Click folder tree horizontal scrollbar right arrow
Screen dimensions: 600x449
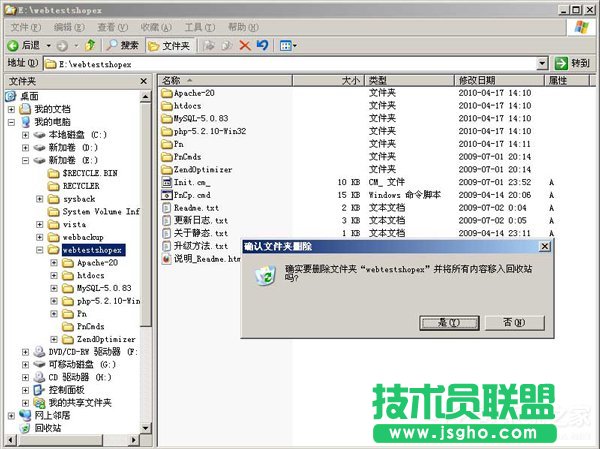[134, 440]
